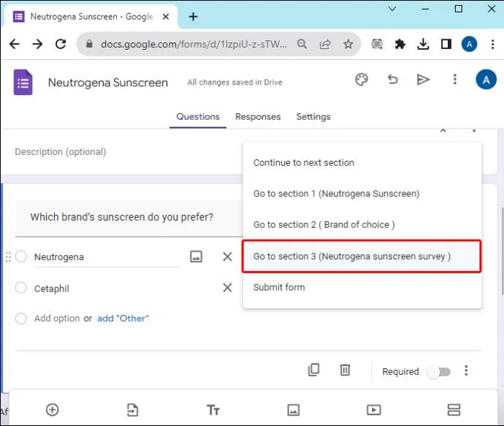Open the tab search chevron
Screen dimensions: 504x426
click(392, 9)
